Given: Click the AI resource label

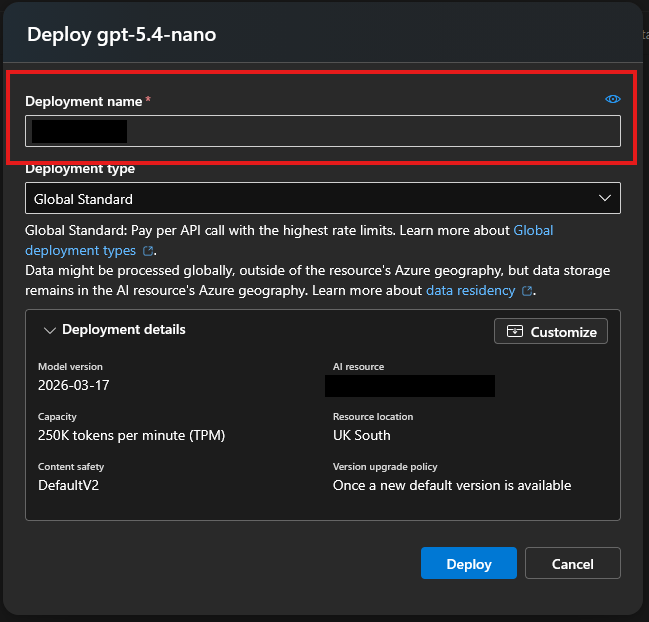Looking at the screenshot, I should 358,367.
